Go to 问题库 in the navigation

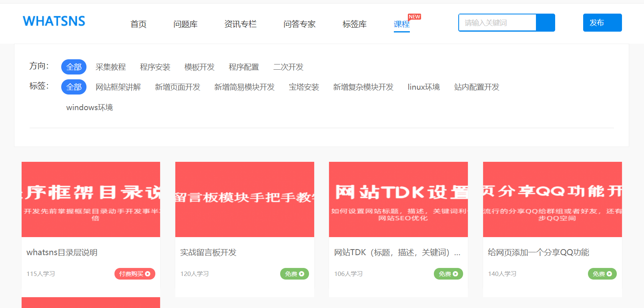coord(185,24)
